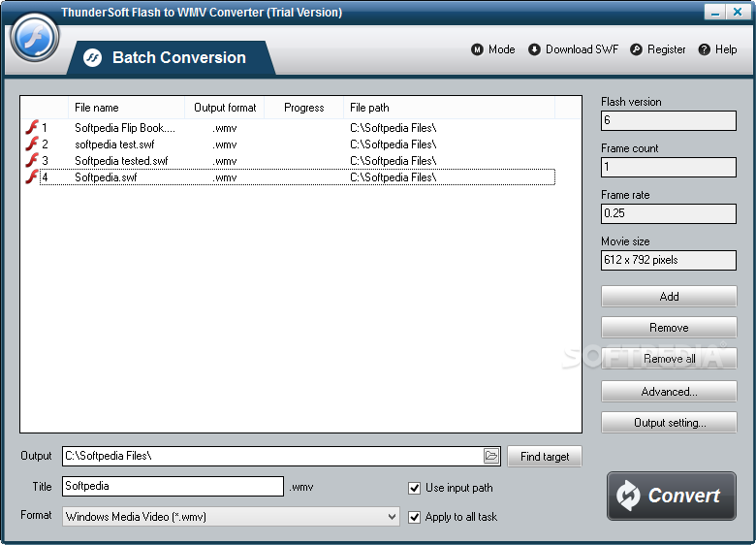The image size is (756, 545).
Task: Click the Output format column header
Action: tap(225, 108)
